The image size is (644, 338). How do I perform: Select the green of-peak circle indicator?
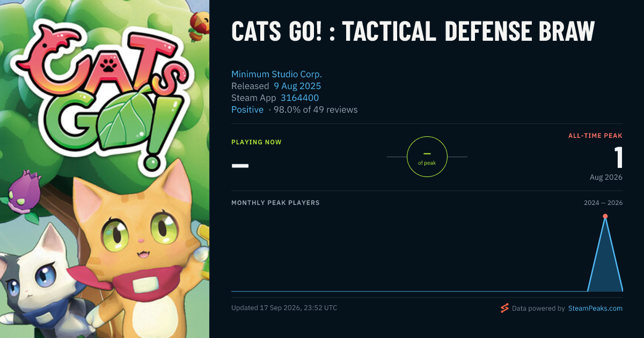(427, 157)
